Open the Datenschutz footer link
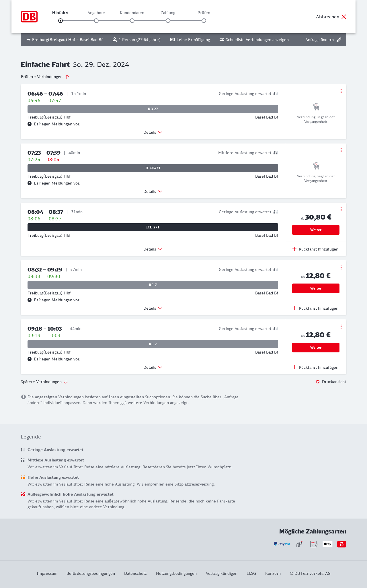The width and height of the screenshot is (367, 588). point(135,573)
